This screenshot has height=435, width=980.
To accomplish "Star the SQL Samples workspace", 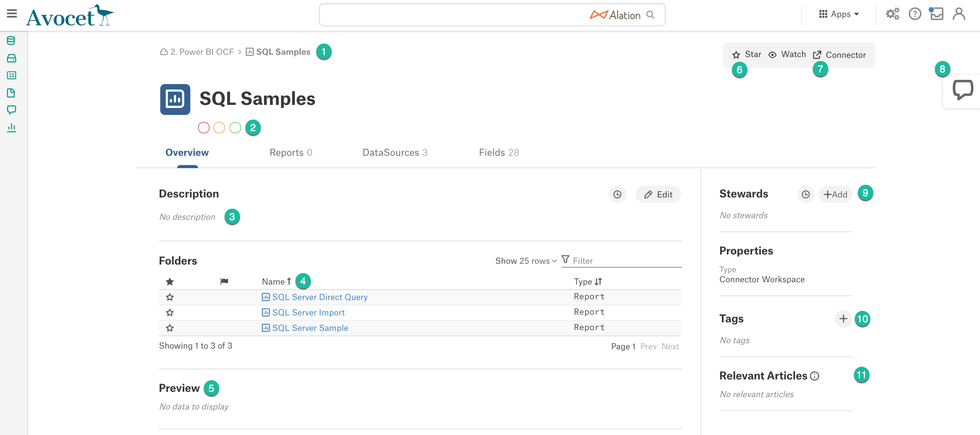I will click(x=747, y=54).
